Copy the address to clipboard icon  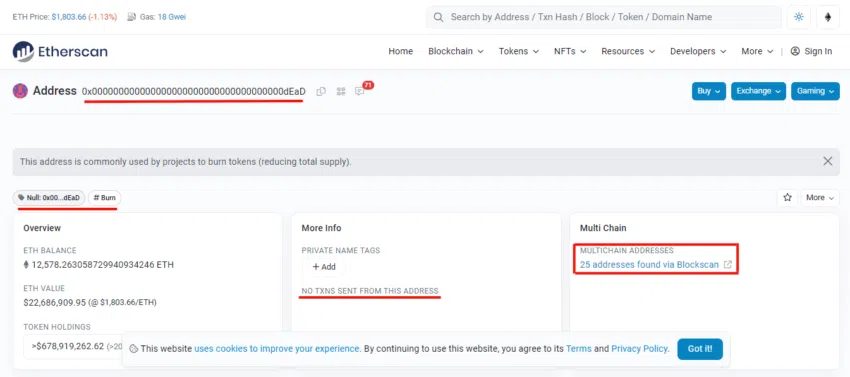pyautogui.click(x=321, y=92)
